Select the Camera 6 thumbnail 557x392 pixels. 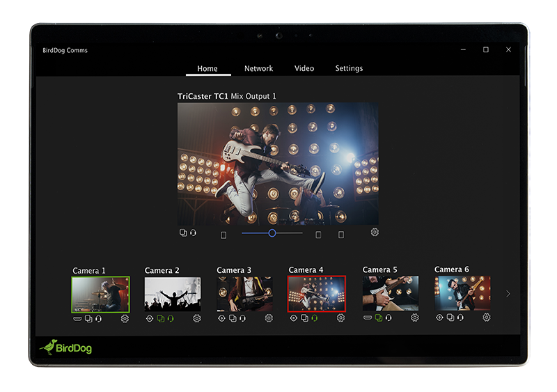tap(462, 293)
